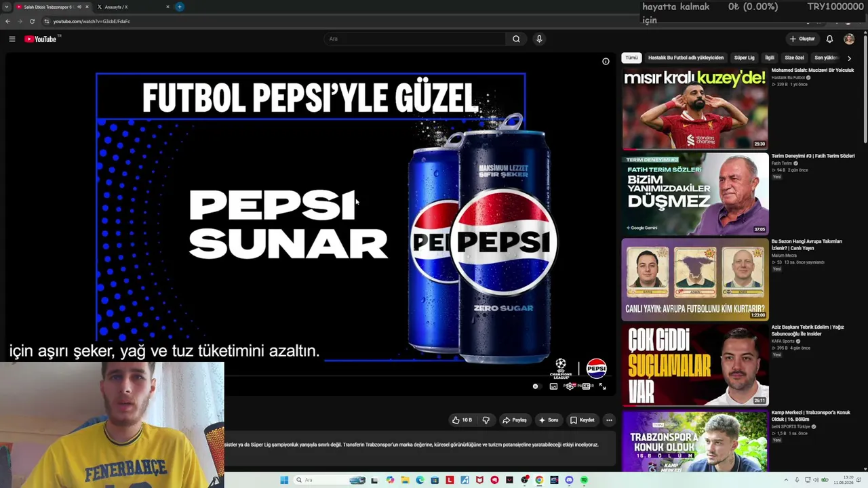This screenshot has width=868, height=488.
Task: Open site information icon in the address bar
Action: (x=47, y=21)
